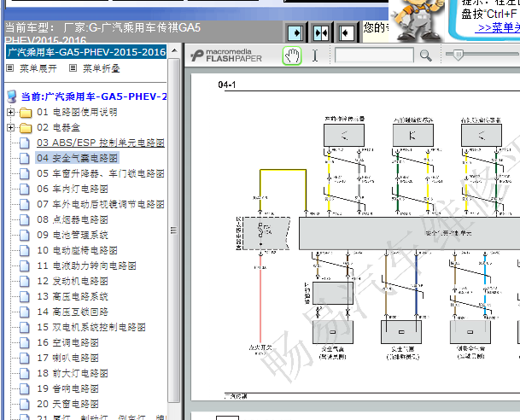520x420 pixels.
Task: Expand the 02 电器盒 node
Action: click(x=10, y=127)
